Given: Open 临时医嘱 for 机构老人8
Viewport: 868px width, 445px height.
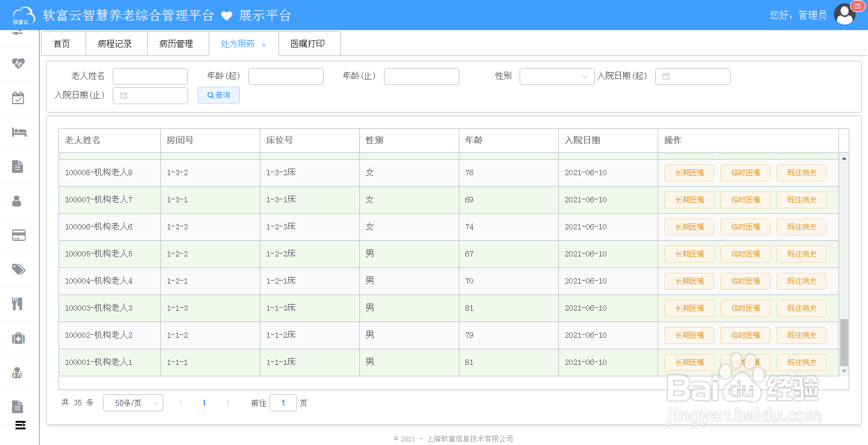Looking at the screenshot, I should (x=745, y=173).
